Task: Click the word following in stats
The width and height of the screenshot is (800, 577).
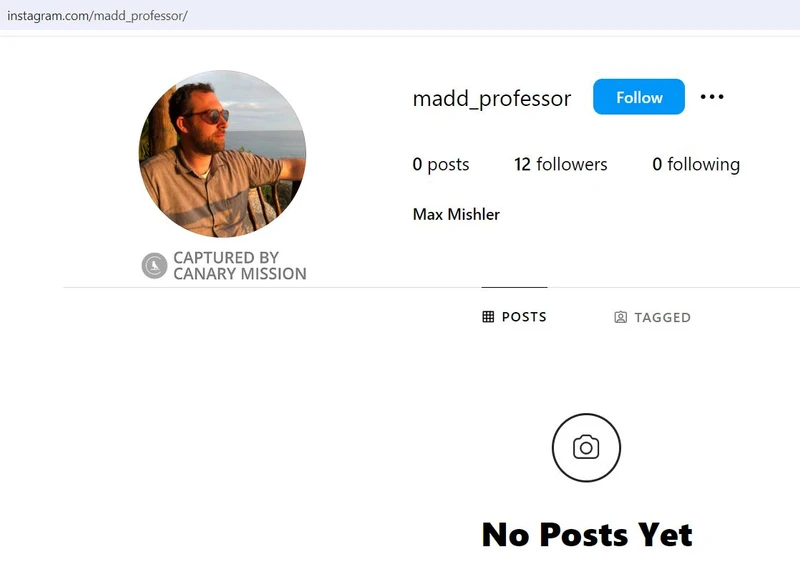Action: [x=704, y=165]
